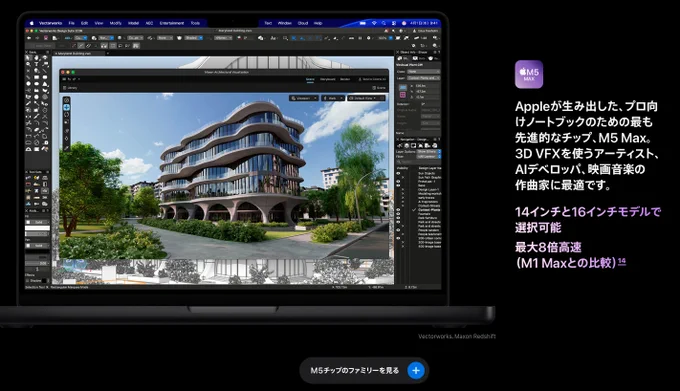Open the Tools menu
The width and height of the screenshot is (680, 391).
click(195, 23)
